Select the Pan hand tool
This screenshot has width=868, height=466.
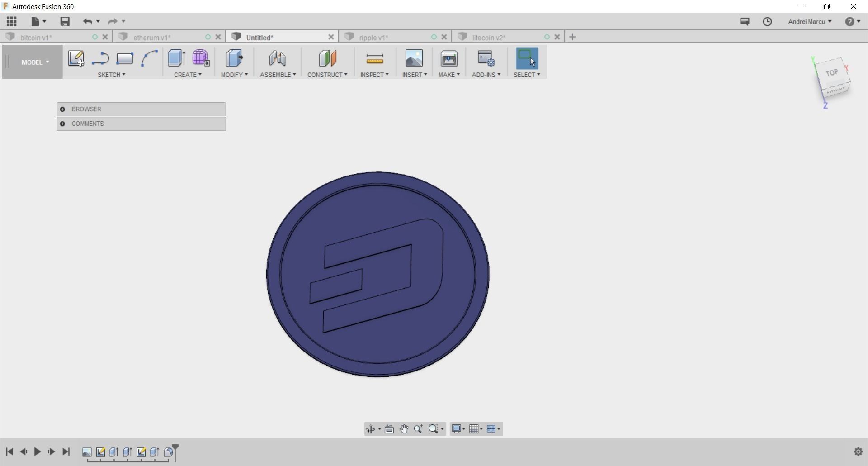click(x=404, y=429)
